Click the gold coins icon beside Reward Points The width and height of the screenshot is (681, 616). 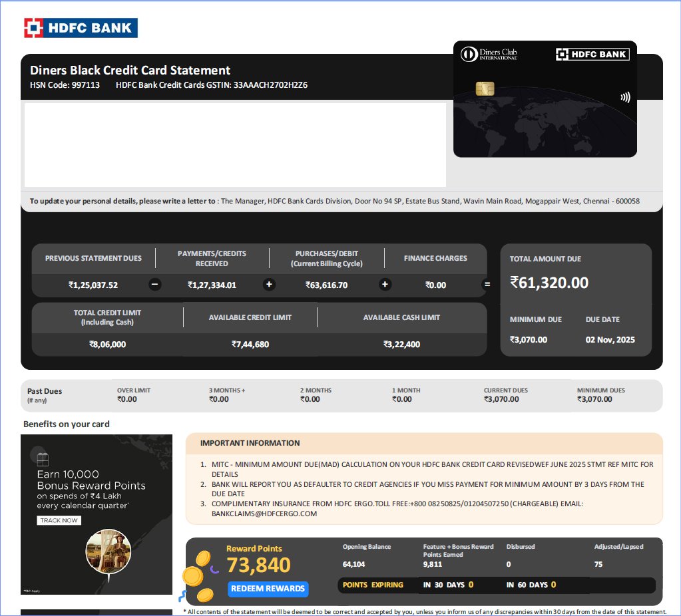(198, 575)
